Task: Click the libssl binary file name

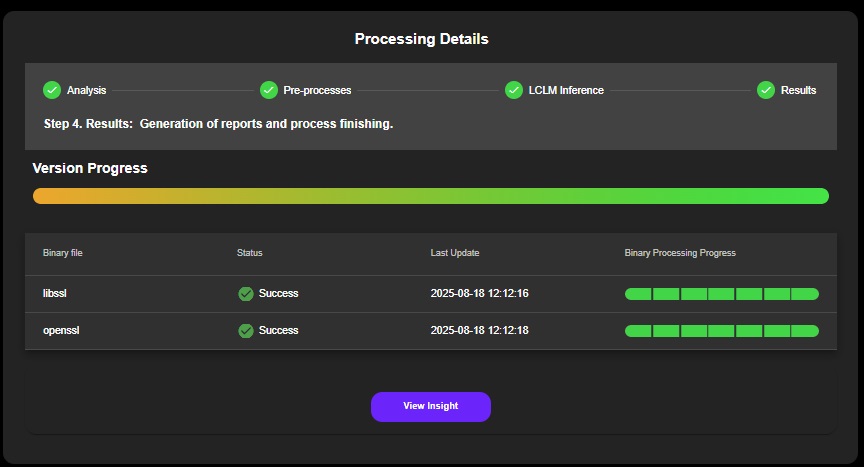Action: 56,294
